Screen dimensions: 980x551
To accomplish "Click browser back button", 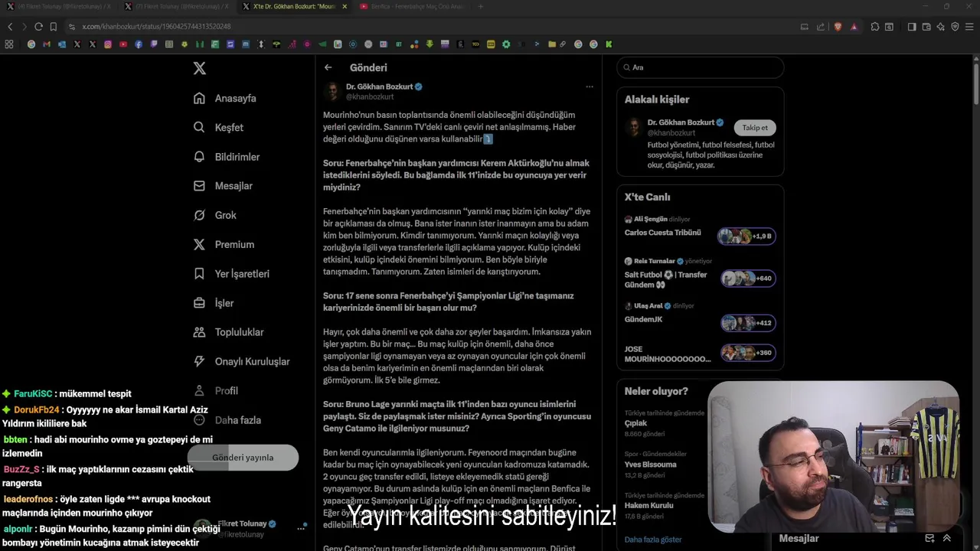I will (x=10, y=27).
